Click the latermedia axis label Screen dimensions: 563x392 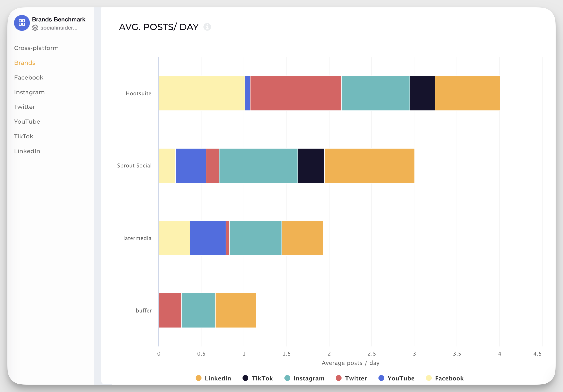(x=137, y=238)
